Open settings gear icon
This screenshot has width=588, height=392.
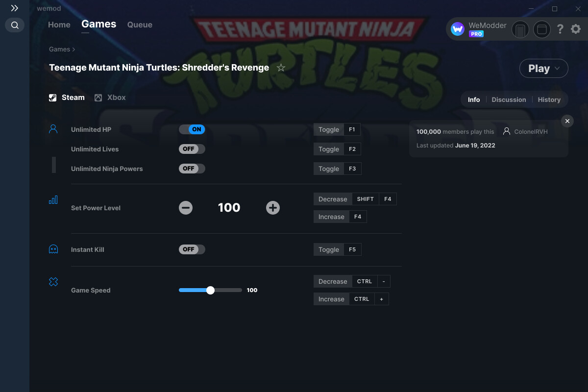(576, 29)
